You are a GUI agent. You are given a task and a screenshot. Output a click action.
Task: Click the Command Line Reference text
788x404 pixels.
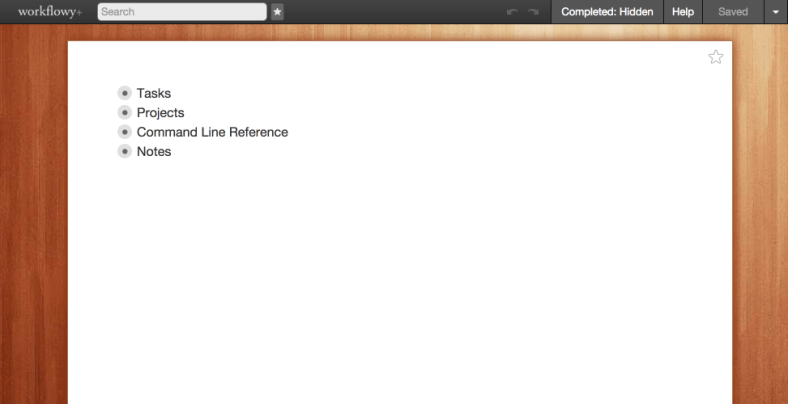pyautogui.click(x=212, y=132)
